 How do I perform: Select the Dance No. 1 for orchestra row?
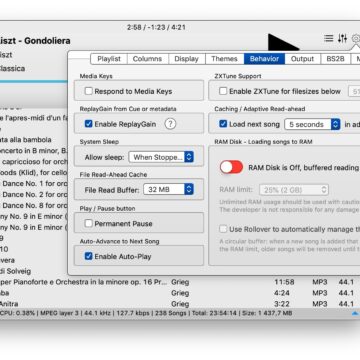point(34,183)
